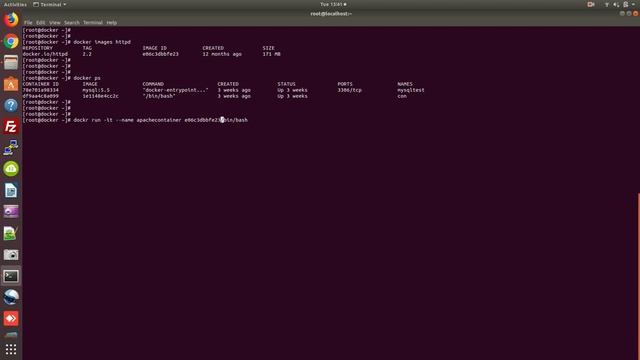Open the Help menu
The height and width of the screenshot is (360, 640).
click(x=112, y=23)
